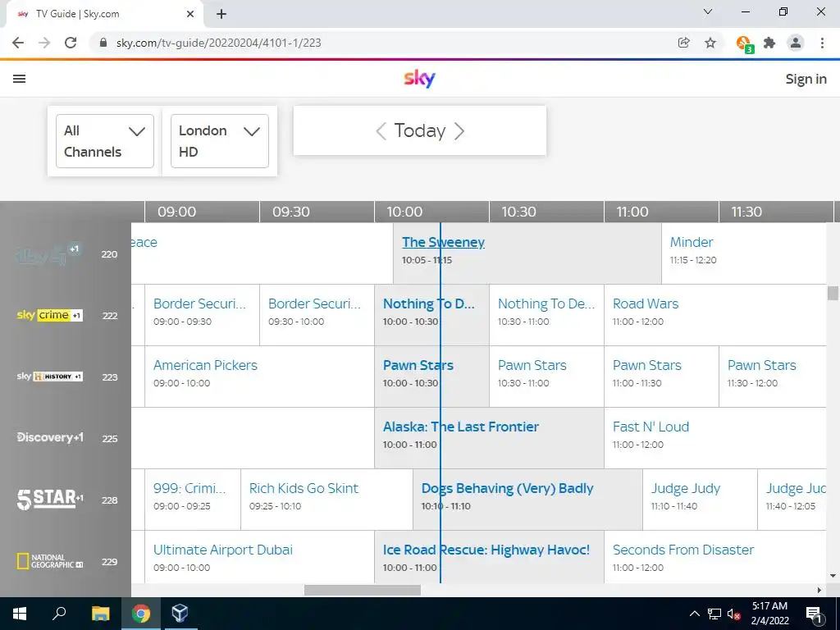The height and width of the screenshot is (630, 840).
Task: Go to previous day arrow
Action: [x=381, y=131]
